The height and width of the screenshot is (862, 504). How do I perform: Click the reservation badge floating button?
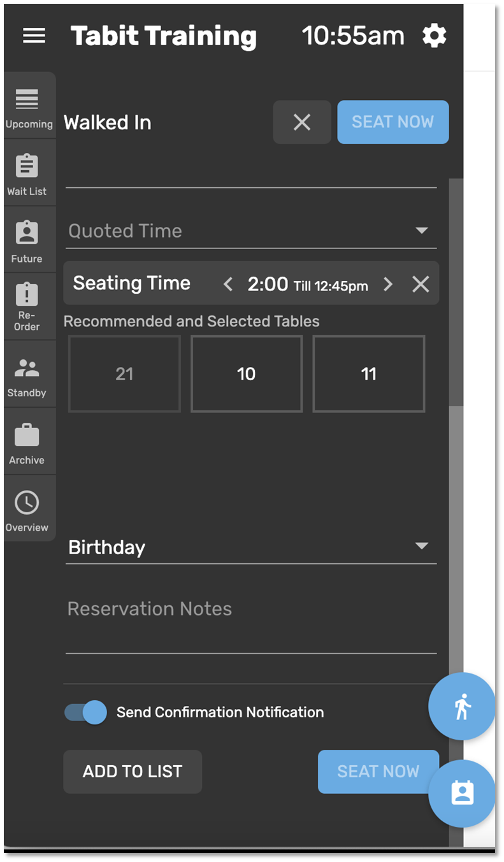coord(462,793)
